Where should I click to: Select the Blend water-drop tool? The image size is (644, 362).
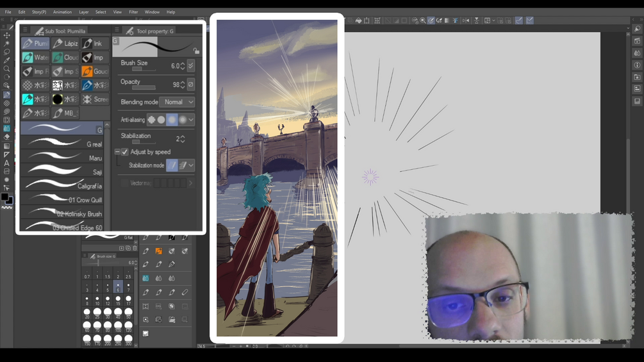pos(6,129)
